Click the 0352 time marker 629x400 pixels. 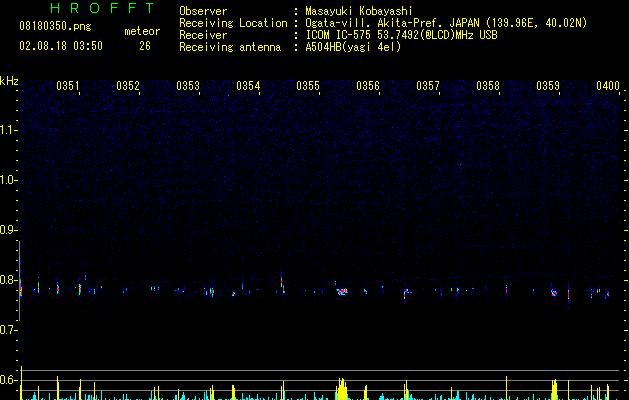point(128,86)
